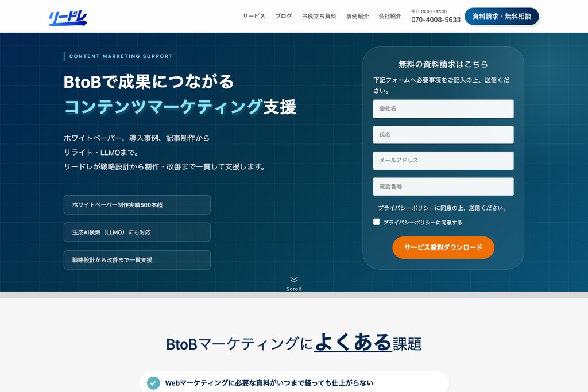Click the Scroll double-chevron icon

point(294,280)
